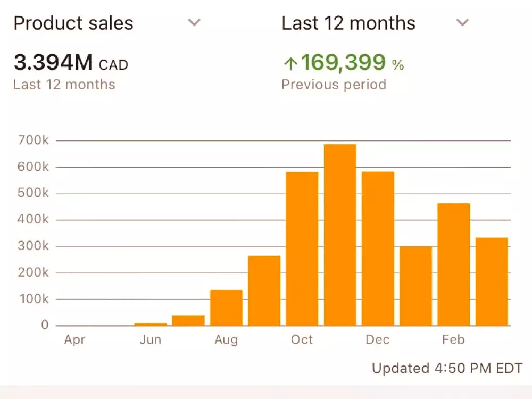Select the September sales bar
Viewport: 532px width, 399px height.
(264, 290)
